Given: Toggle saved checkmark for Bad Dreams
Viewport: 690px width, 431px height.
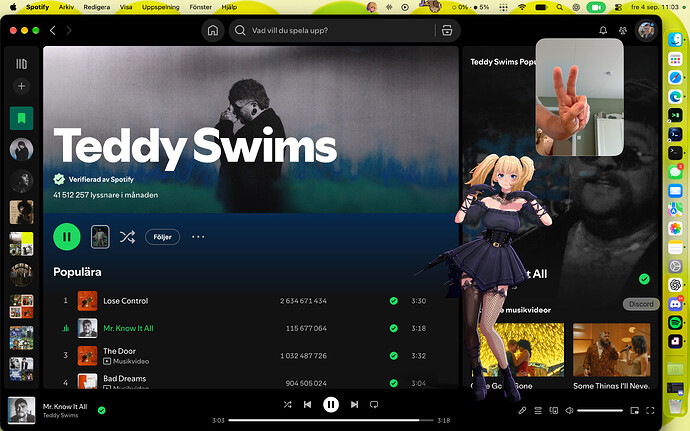Looking at the screenshot, I should (393, 383).
